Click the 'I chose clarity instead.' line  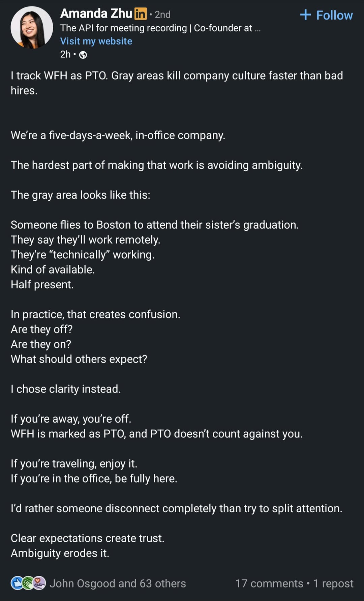tap(66, 389)
